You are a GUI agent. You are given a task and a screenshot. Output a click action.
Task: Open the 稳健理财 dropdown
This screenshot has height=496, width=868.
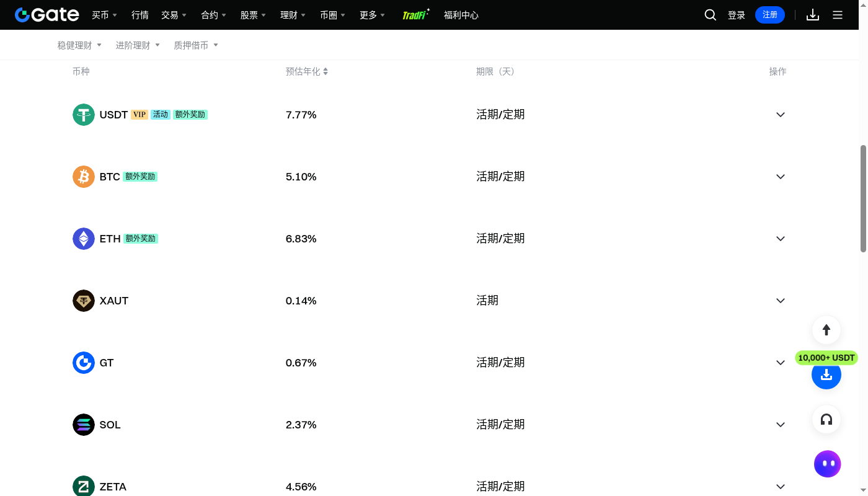79,45
